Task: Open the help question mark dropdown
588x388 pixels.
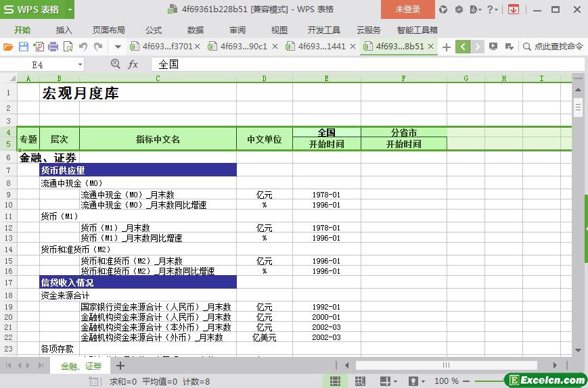Action: point(492,9)
